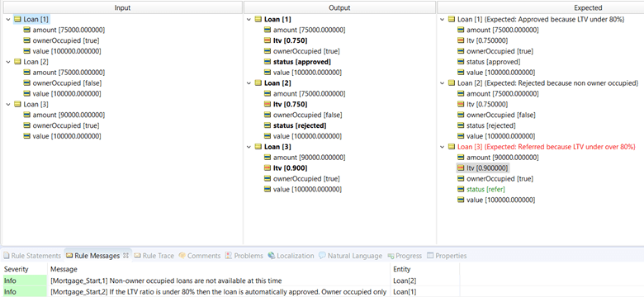Screen dimensions: 644x297
Task: Select ownerOccupied [false] under Input Loan [2]
Action: 63,82
